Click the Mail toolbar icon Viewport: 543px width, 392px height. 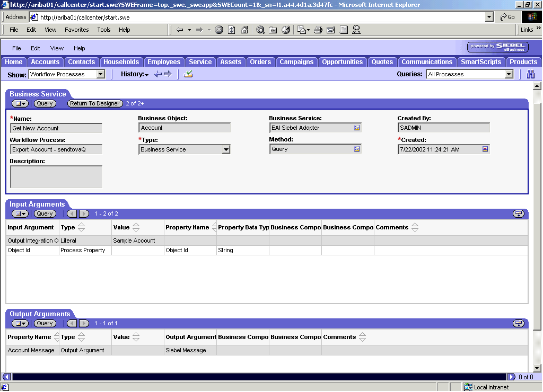(x=302, y=30)
